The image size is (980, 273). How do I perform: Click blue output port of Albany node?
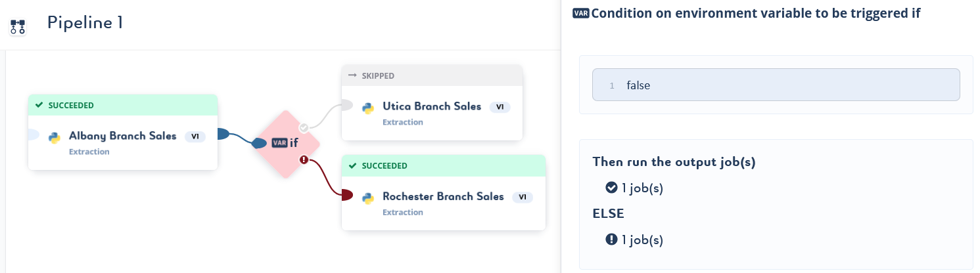222,135
